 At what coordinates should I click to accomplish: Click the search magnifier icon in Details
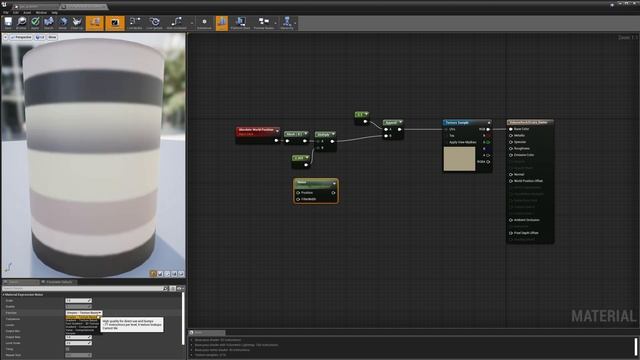[165, 289]
